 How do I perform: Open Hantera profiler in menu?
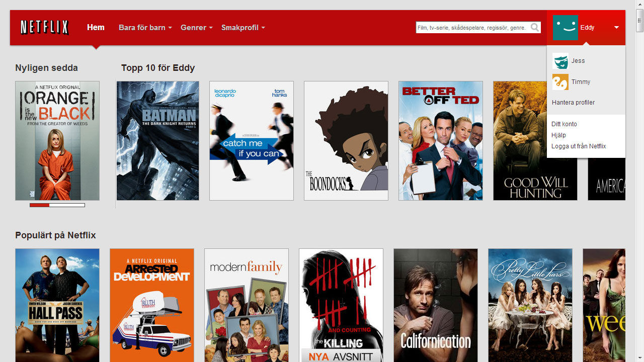(x=573, y=103)
